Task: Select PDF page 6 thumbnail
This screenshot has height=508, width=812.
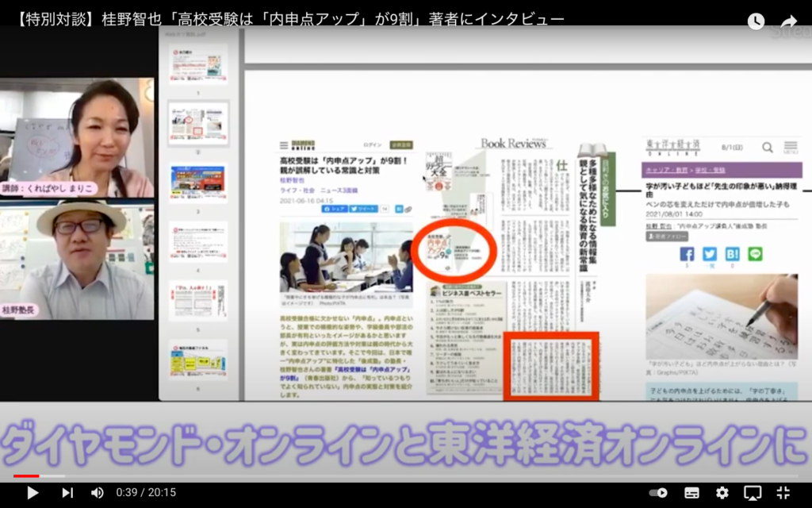Action: (x=197, y=360)
